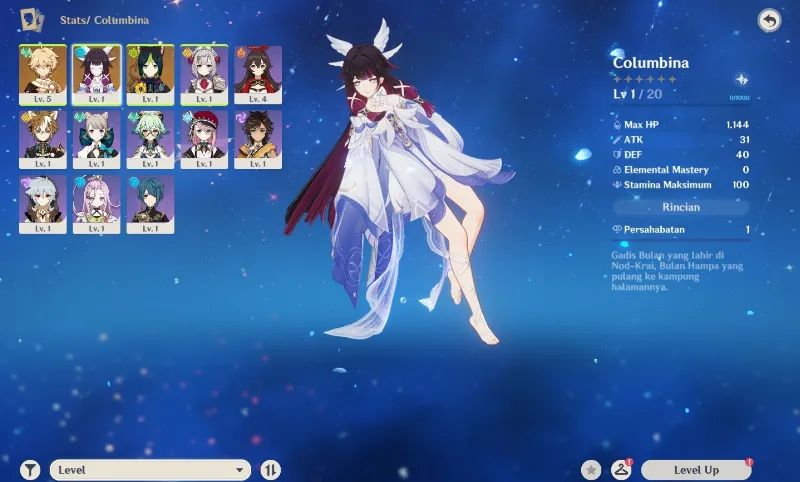Open the Level sort dropdown
The width and height of the screenshot is (800, 482).
[x=151, y=470]
